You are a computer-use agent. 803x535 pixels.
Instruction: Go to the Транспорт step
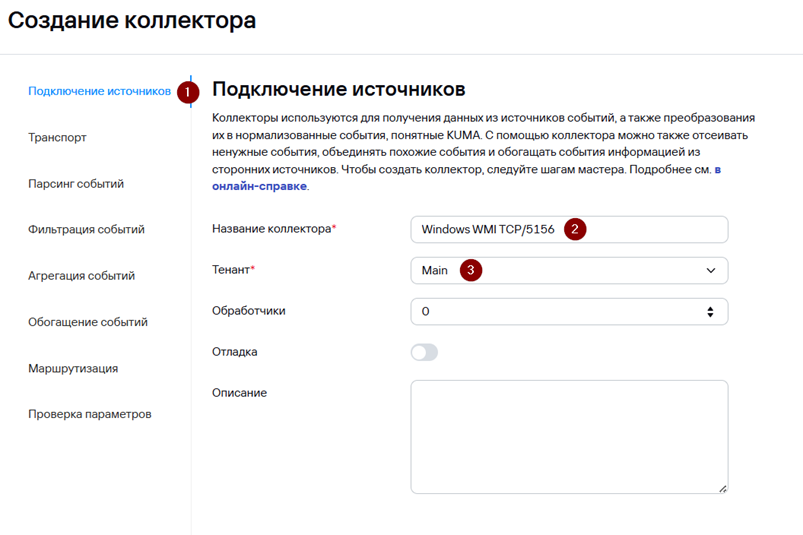[57, 138]
